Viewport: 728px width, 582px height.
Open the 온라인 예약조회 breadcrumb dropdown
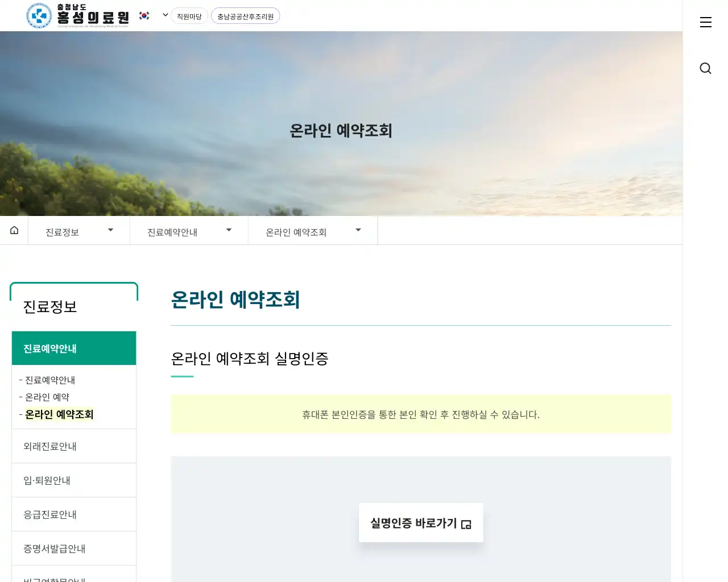tap(313, 231)
